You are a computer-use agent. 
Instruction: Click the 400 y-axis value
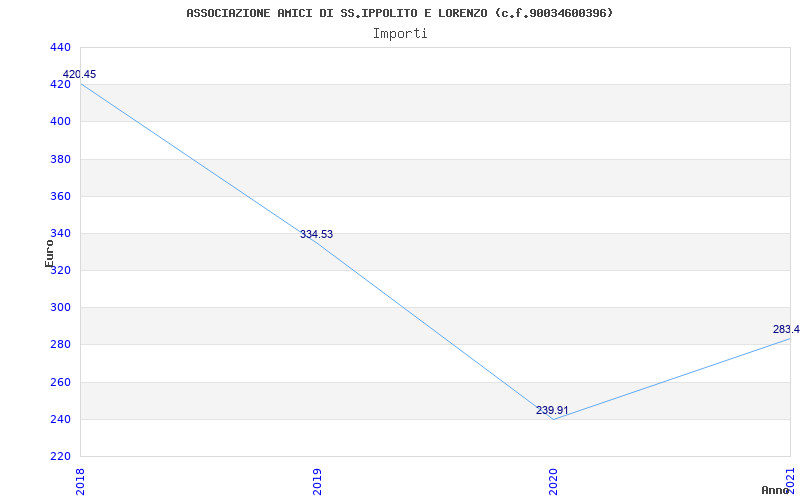point(60,122)
